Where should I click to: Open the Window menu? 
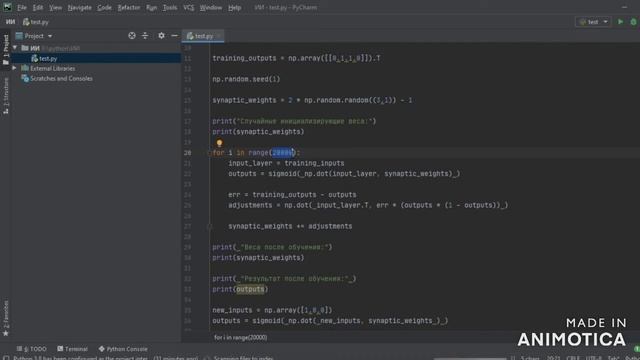click(x=211, y=7)
